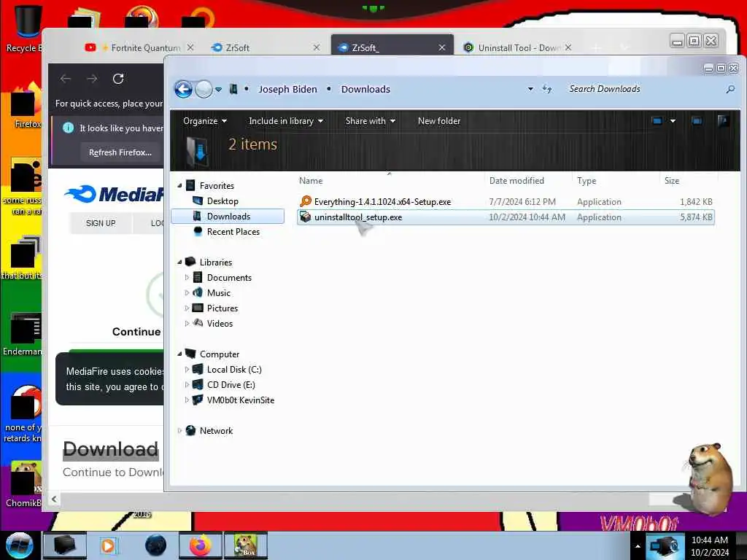
Task: Click Joseph Biden in the address bar
Action: pos(287,90)
